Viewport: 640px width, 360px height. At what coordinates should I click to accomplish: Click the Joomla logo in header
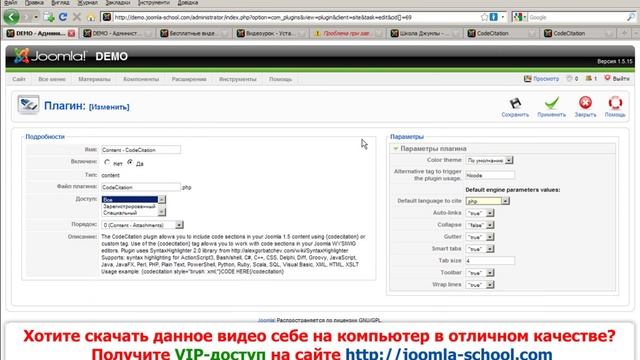click(x=50, y=56)
